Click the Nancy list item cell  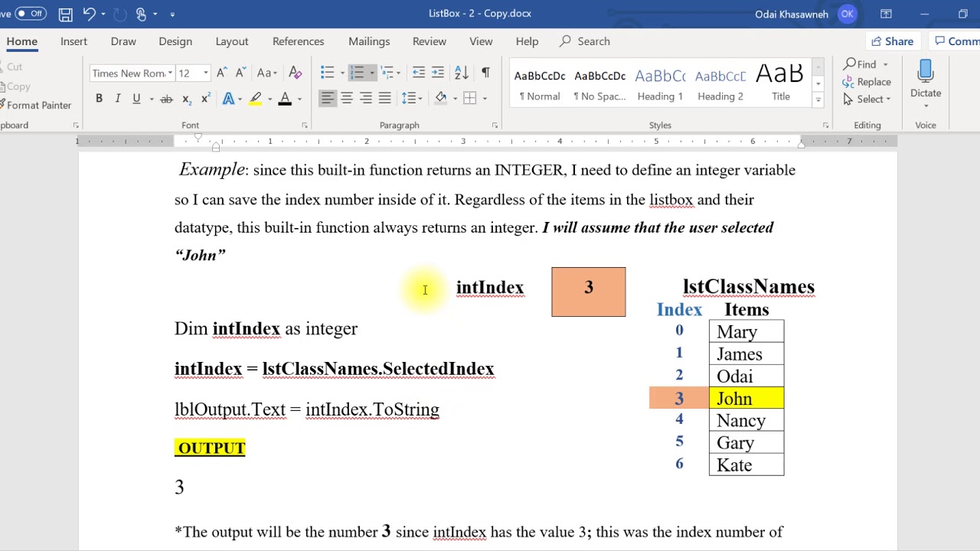(x=746, y=420)
